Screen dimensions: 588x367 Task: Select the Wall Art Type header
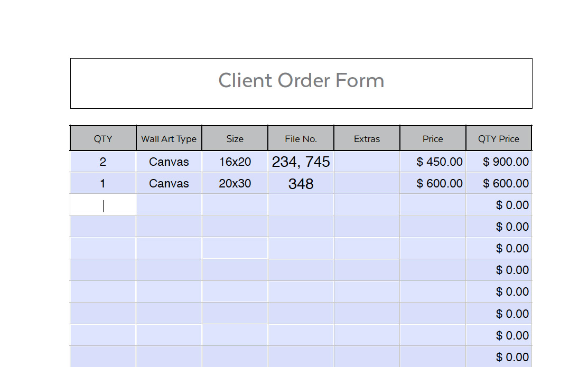point(169,138)
